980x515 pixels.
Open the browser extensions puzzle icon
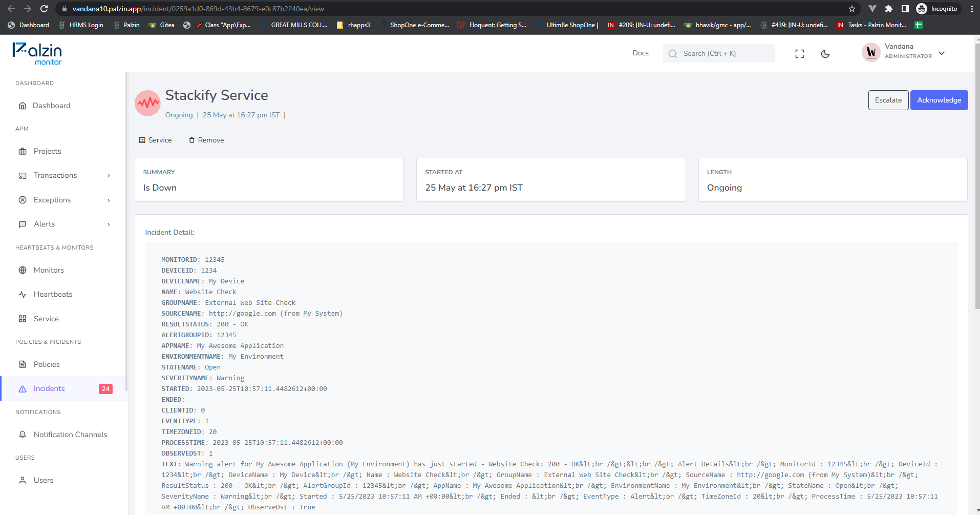[x=889, y=9]
